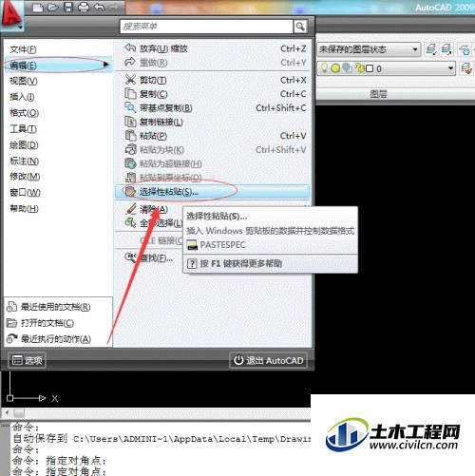Image resolution: width=475 pixels, height=476 pixels.
Task: Click the horizontal scrollbar left arrow
Action: (7, 412)
